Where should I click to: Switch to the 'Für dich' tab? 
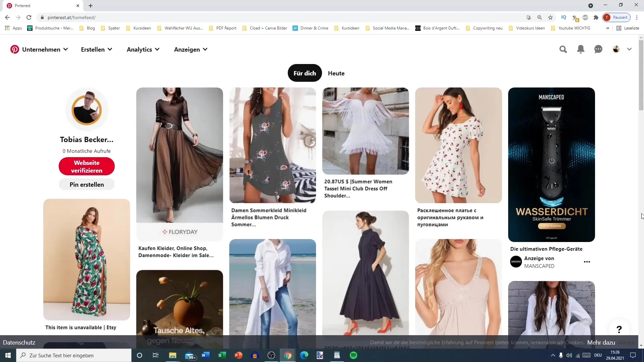(x=305, y=73)
